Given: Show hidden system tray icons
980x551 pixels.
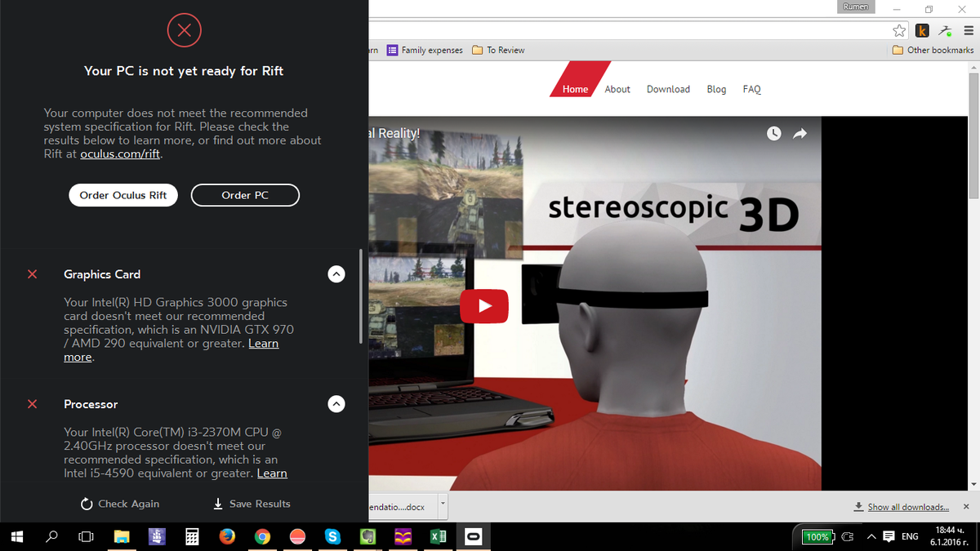Looking at the screenshot, I should click(871, 537).
